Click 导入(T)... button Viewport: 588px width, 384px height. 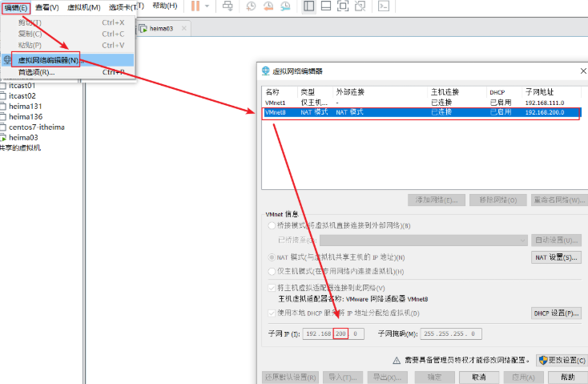pyautogui.click(x=343, y=378)
